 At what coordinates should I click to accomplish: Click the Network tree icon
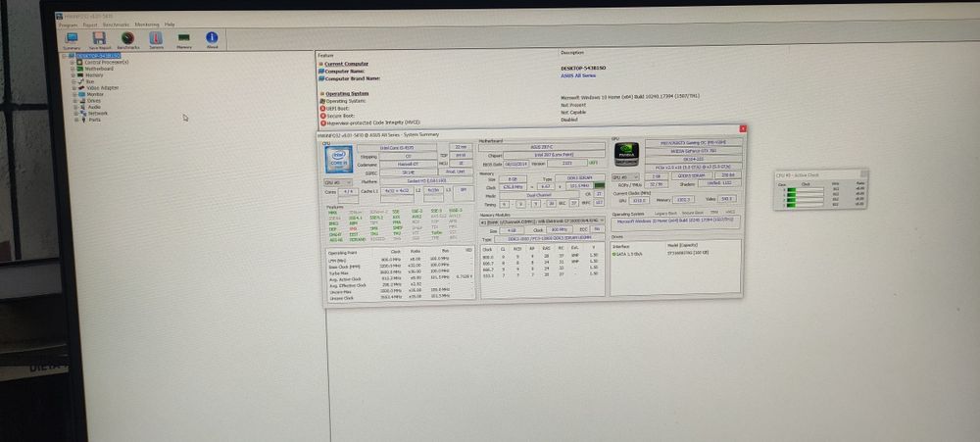[x=83, y=114]
